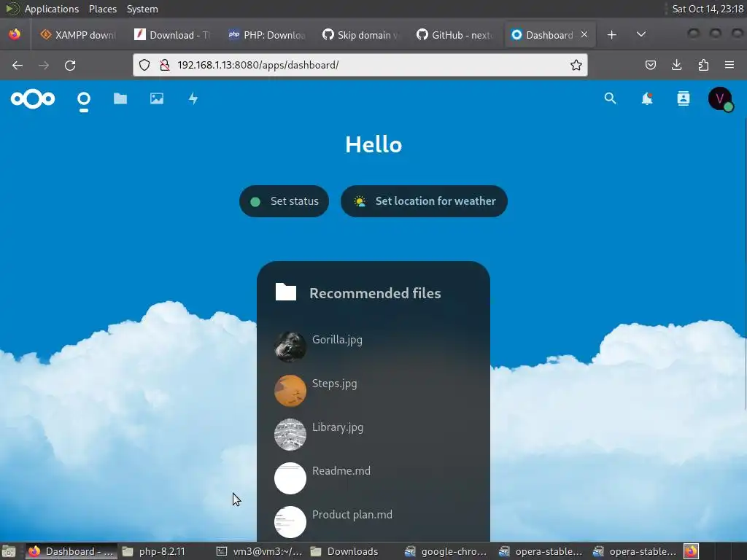Reload the current page

pos(70,65)
